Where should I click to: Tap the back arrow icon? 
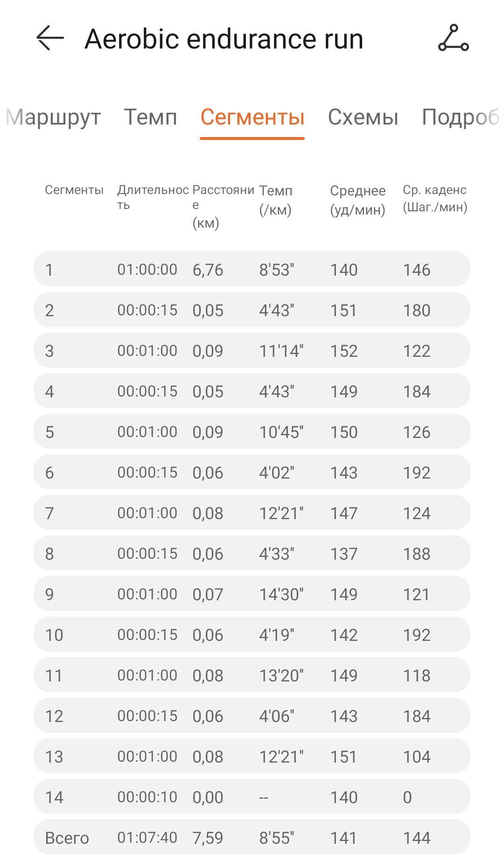[50, 38]
